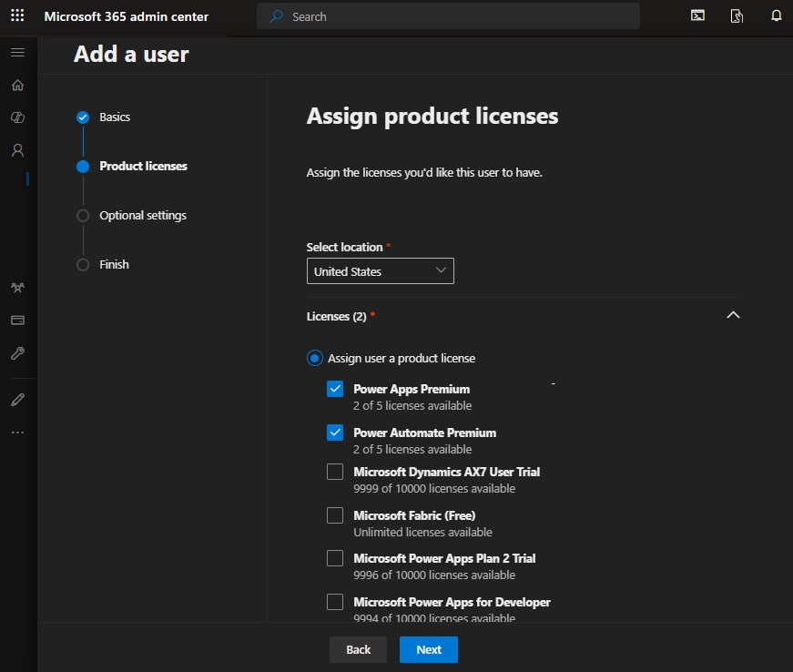The height and width of the screenshot is (672, 793).
Task: Click the Customize navigation pencil icon
Action: click(x=17, y=400)
